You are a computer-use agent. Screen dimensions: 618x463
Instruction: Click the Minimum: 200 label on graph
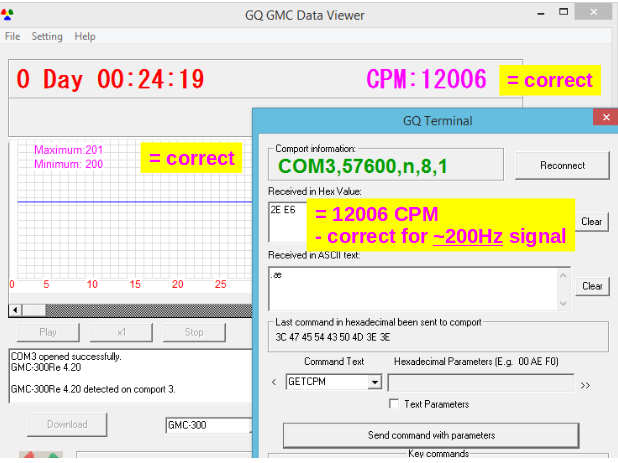coord(69,164)
